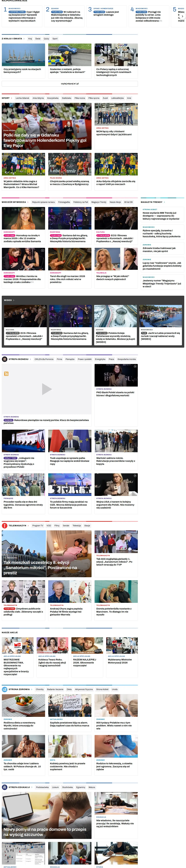Viewport: 186px width, 868px height.
Task: Click the chevron after 'Strefa Edukacji' heading
Action: click(32, 787)
